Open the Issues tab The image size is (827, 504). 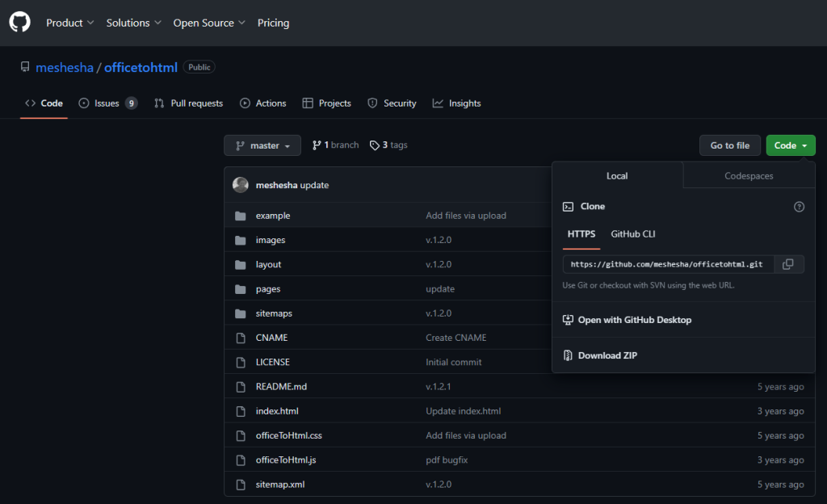point(107,103)
